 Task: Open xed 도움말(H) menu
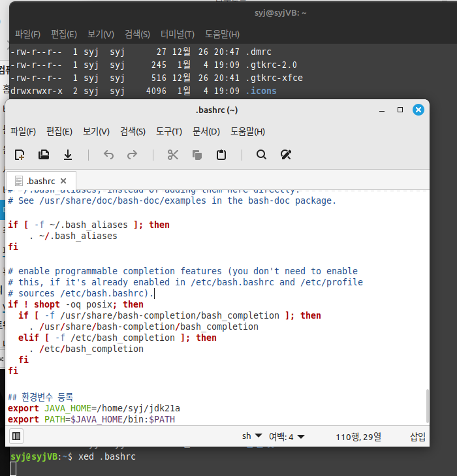pyautogui.click(x=247, y=131)
